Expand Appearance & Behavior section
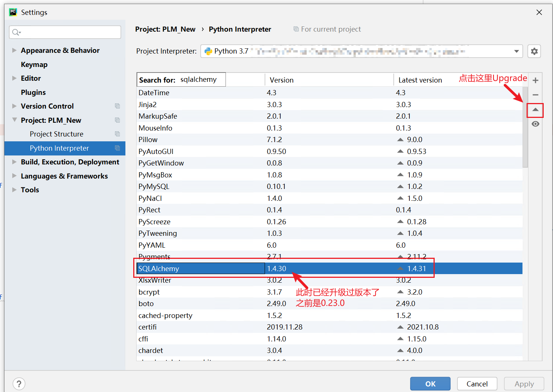This screenshot has width=553, height=392. pos(14,50)
